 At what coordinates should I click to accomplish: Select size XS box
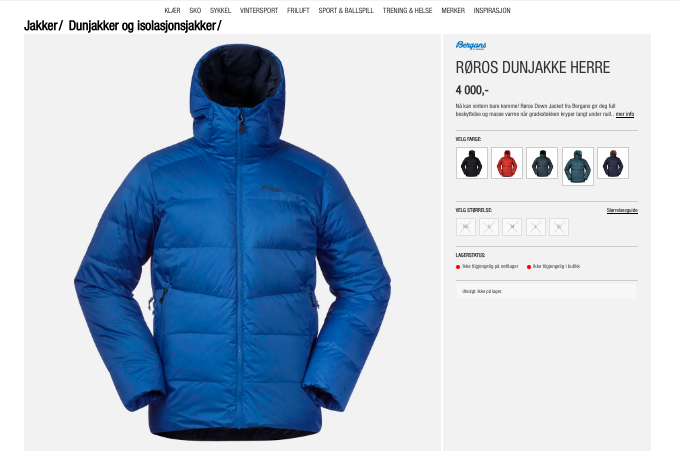tap(466, 227)
